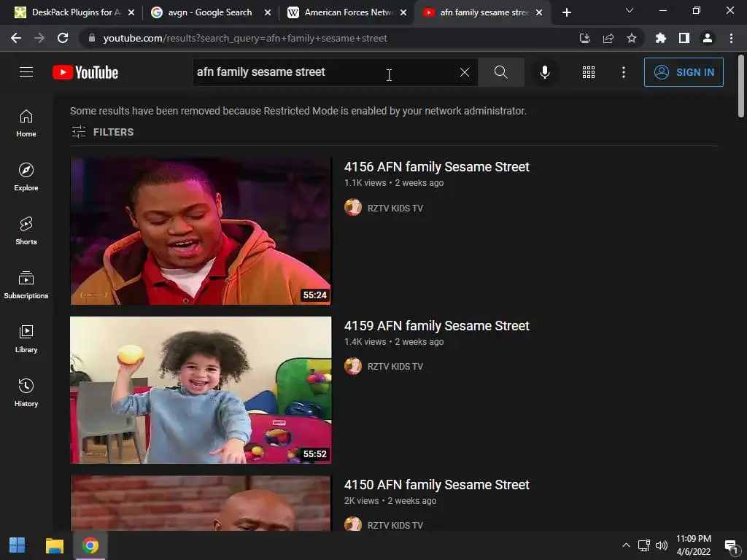This screenshot has height=560, width=747.
Task: Open Explore in the sidebar
Action: pos(26,176)
